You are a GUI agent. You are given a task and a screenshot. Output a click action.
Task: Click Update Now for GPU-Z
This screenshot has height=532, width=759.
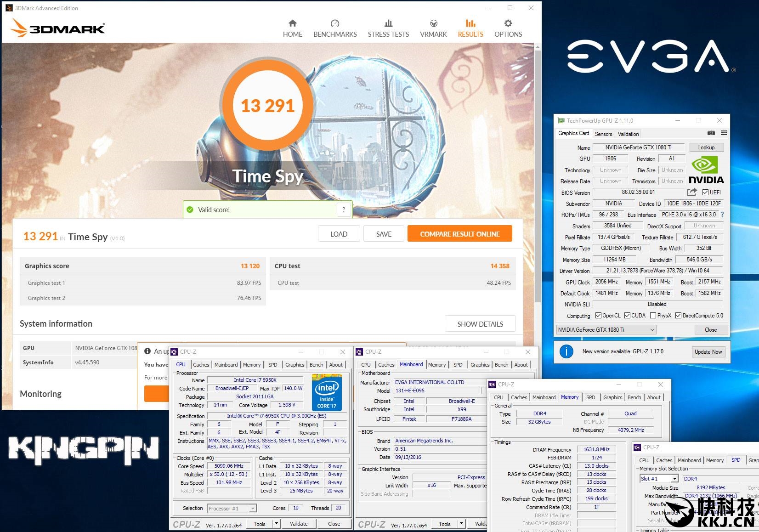pyautogui.click(x=708, y=352)
